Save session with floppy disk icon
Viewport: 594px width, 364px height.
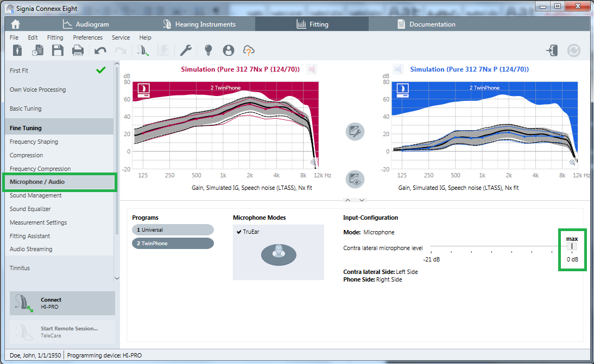coord(58,50)
